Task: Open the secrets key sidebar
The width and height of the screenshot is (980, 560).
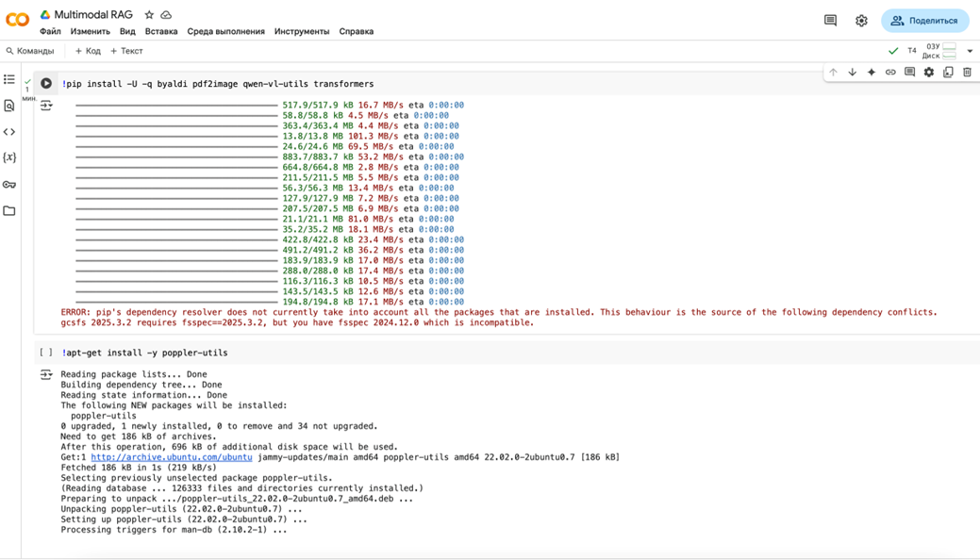Action: pos(9,185)
